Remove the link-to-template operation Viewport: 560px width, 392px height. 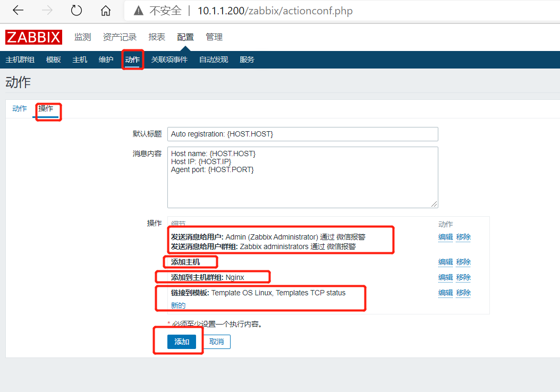coord(463,293)
